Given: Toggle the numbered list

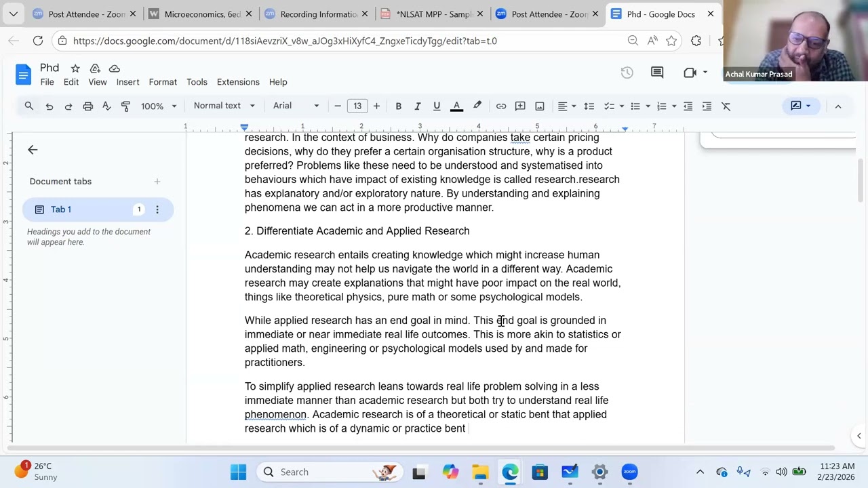Looking at the screenshot, I should [x=662, y=106].
